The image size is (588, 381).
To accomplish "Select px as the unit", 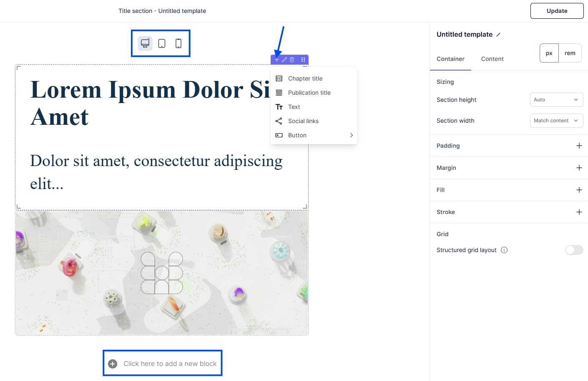I will (549, 53).
